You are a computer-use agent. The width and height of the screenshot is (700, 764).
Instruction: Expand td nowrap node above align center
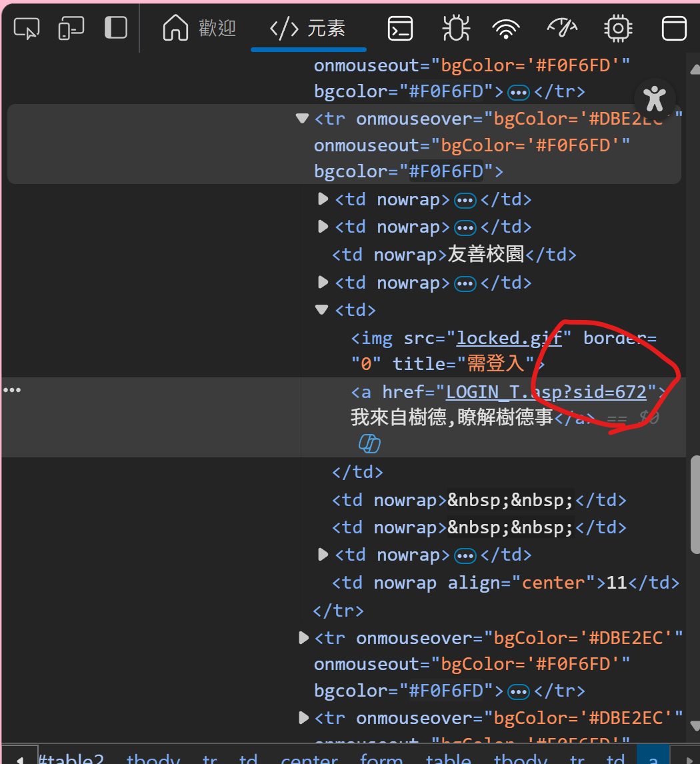(323, 554)
